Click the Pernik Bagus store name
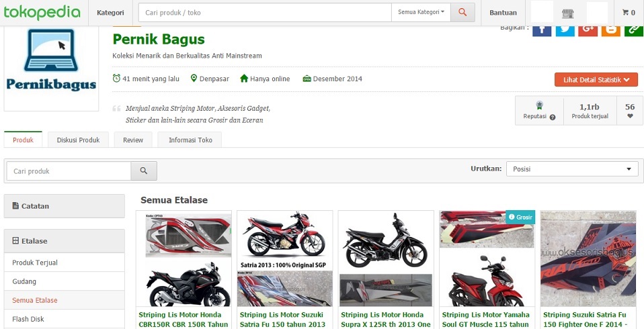The image size is (644, 329). click(159, 40)
